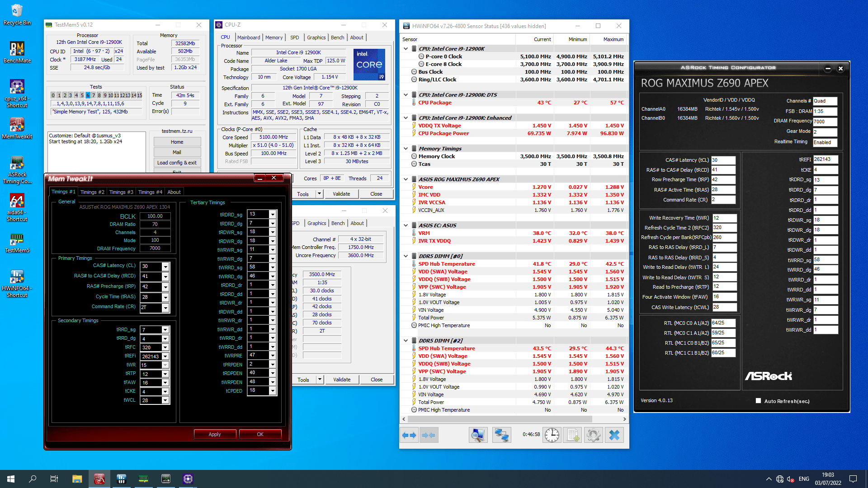Screen dimensions: 868x488
Task: Collapse CPU: Intel Core i9-12900K sensor group
Action: tap(406, 49)
